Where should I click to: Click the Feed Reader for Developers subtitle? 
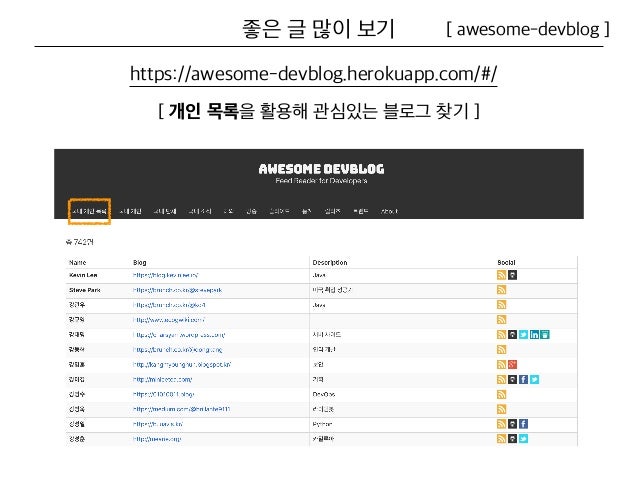321,181
